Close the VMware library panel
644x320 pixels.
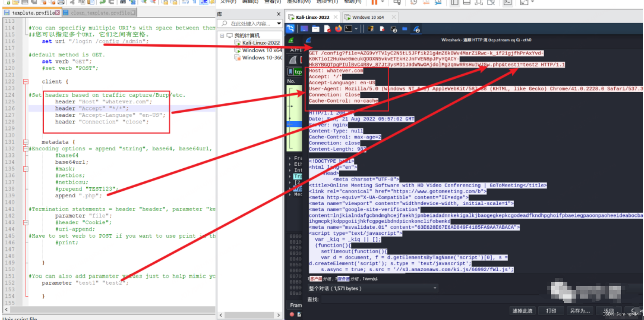pos(279,14)
